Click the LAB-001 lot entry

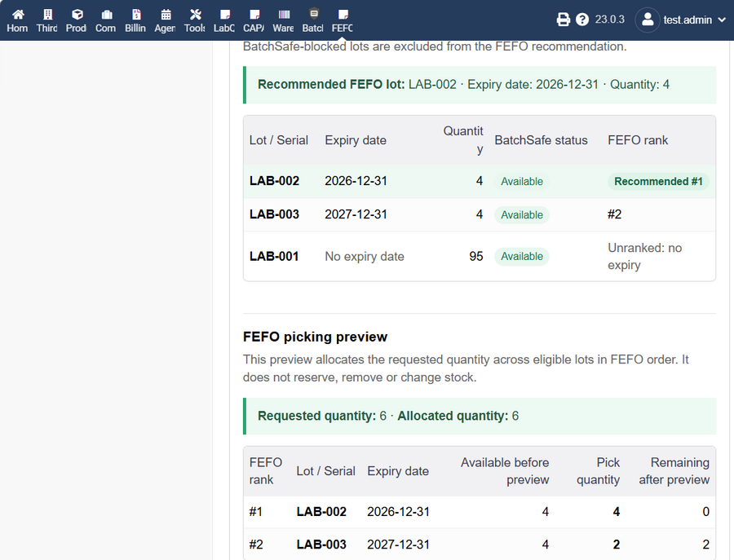click(274, 257)
